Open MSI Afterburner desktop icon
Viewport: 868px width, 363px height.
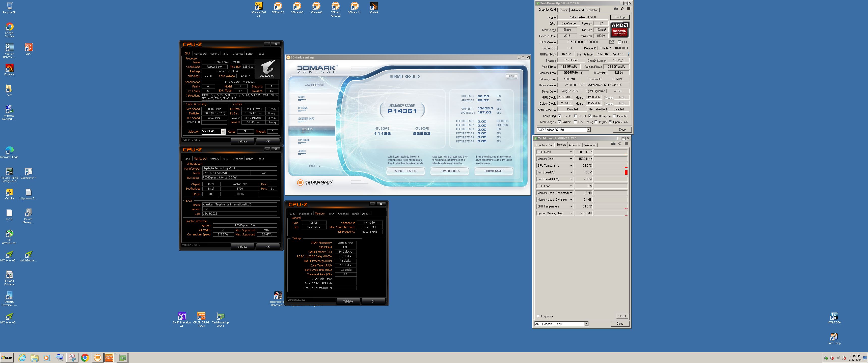pos(9,237)
